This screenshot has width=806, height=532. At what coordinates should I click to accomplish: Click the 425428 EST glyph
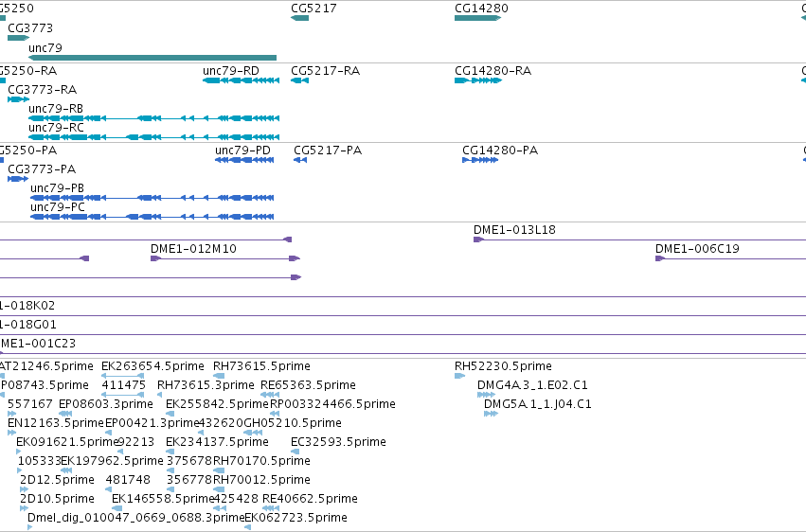coord(220,509)
